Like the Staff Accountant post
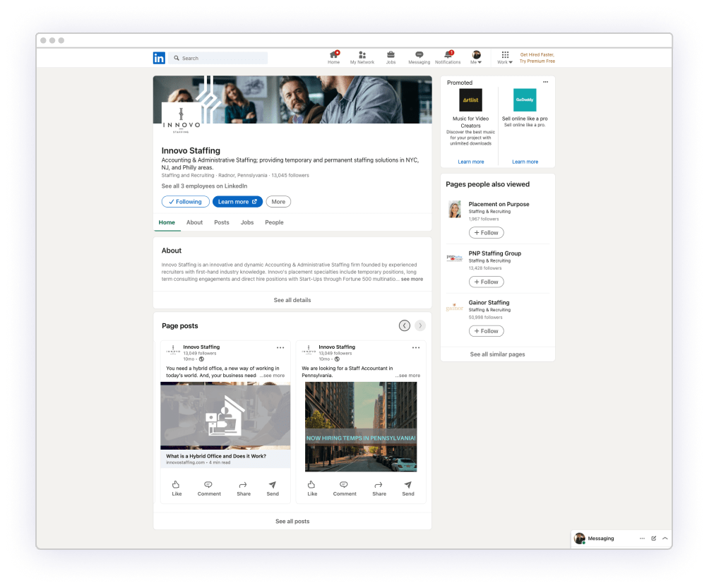This screenshot has height=588, width=709. (312, 488)
